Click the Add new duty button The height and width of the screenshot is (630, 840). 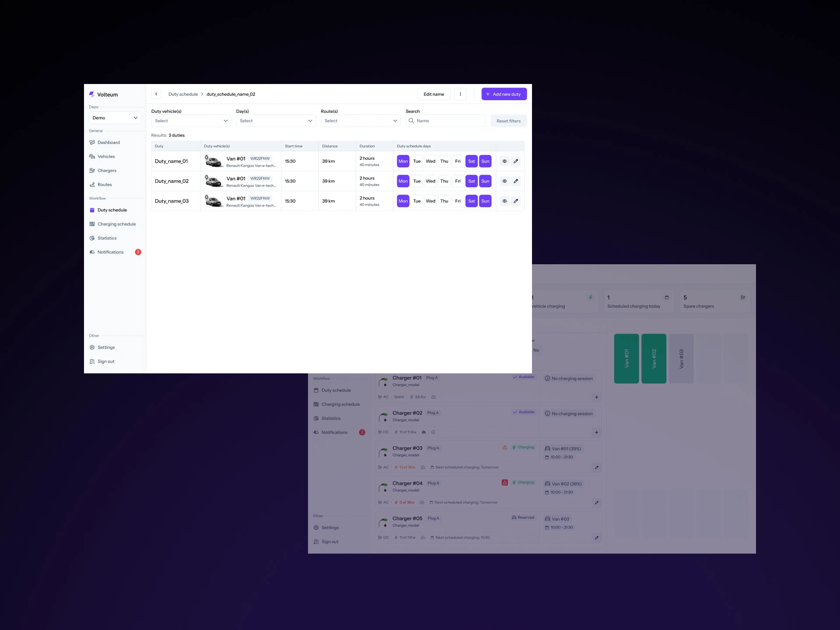coord(504,94)
